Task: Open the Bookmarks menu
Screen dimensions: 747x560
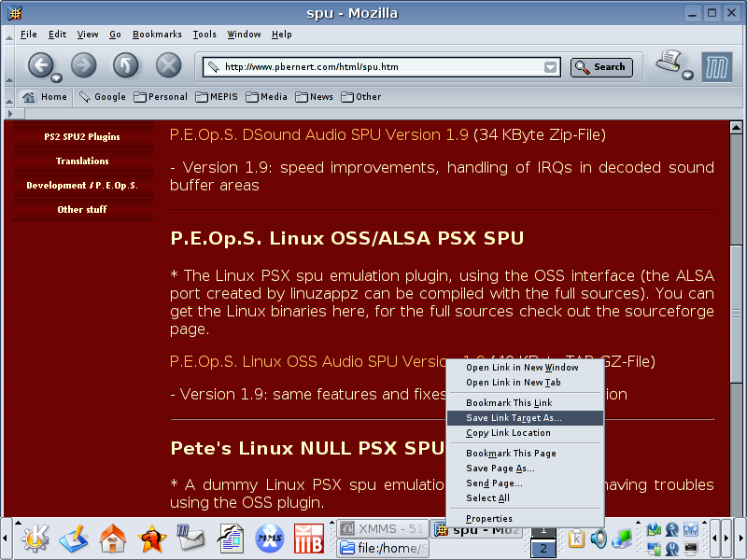Action: (x=157, y=35)
